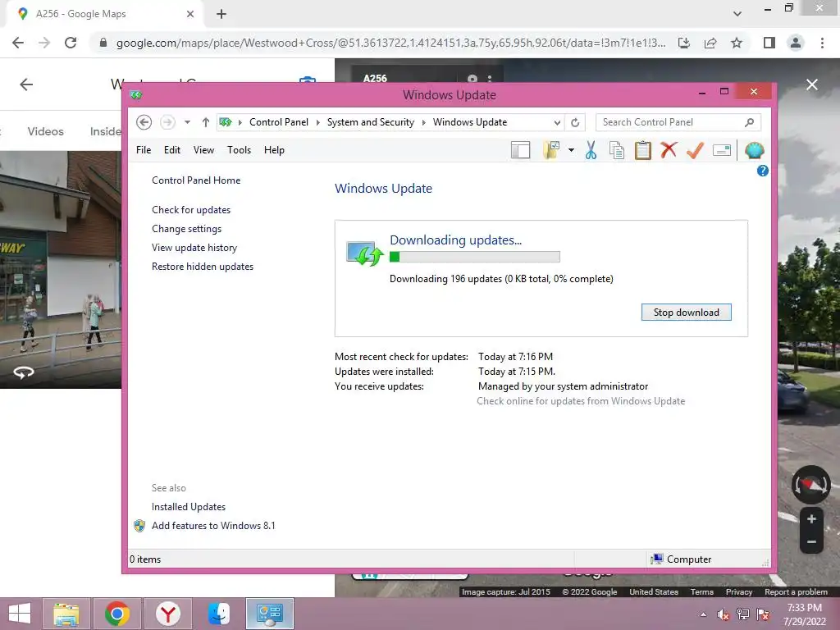Open the views dropdown arrow beside folder icon
Viewport: 840px width, 630px height.
[x=571, y=151]
